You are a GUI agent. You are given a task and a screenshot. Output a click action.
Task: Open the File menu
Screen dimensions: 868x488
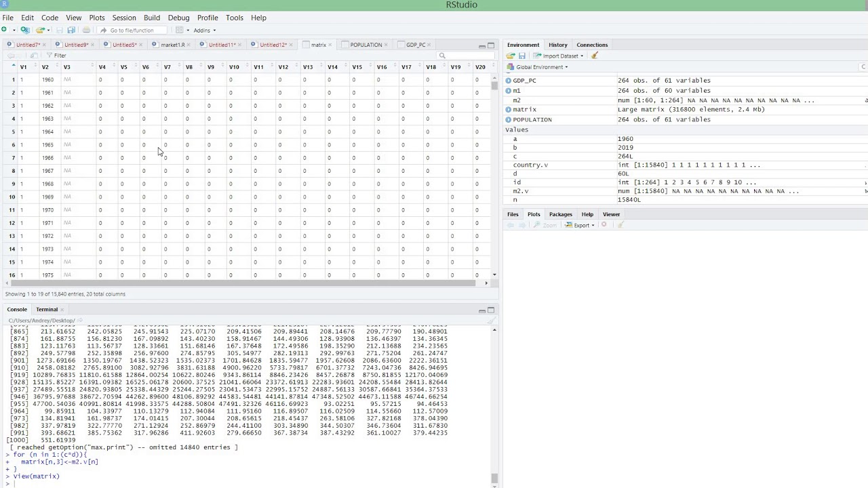(7, 18)
